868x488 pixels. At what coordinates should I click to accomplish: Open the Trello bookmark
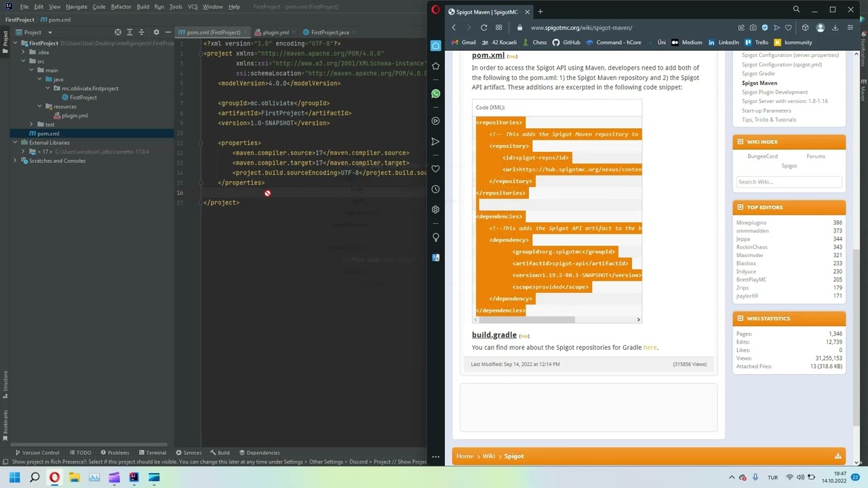tap(757, 43)
